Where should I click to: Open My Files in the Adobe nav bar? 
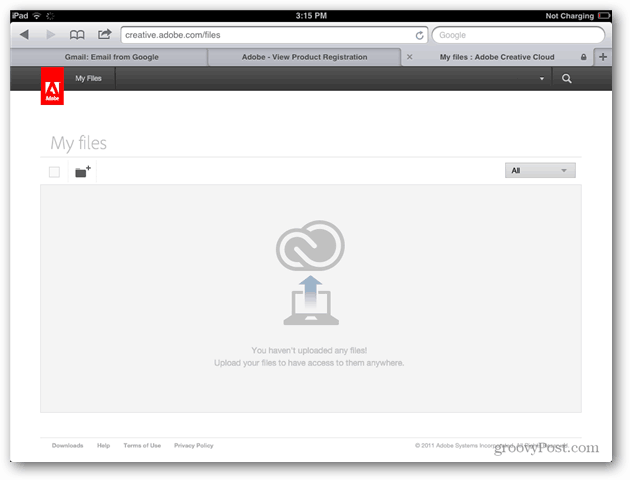[88, 78]
